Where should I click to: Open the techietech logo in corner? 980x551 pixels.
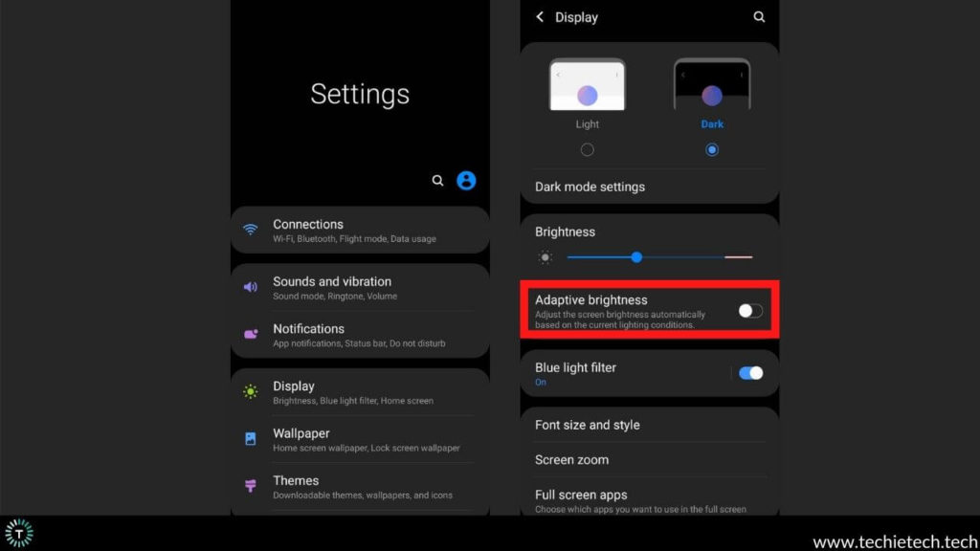(19, 533)
